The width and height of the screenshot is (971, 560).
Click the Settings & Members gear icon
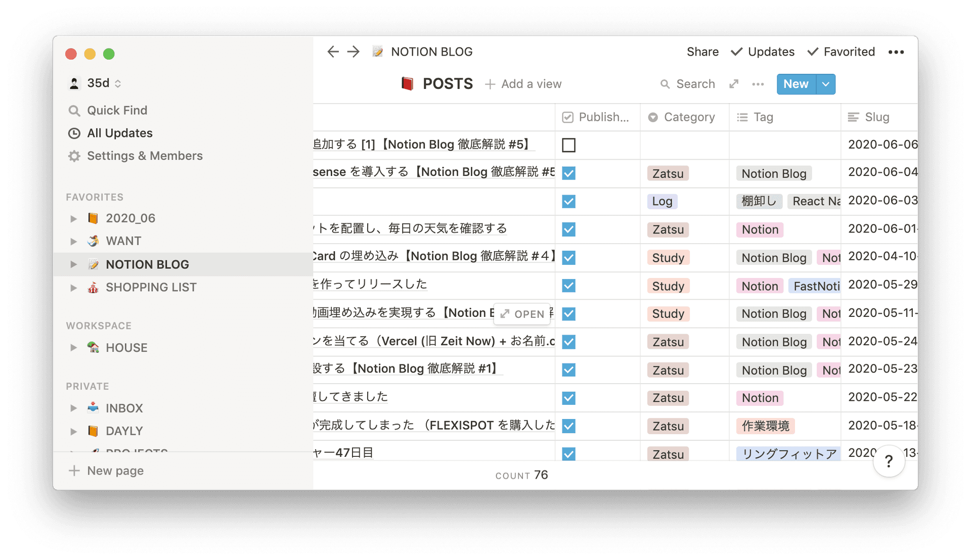(74, 156)
